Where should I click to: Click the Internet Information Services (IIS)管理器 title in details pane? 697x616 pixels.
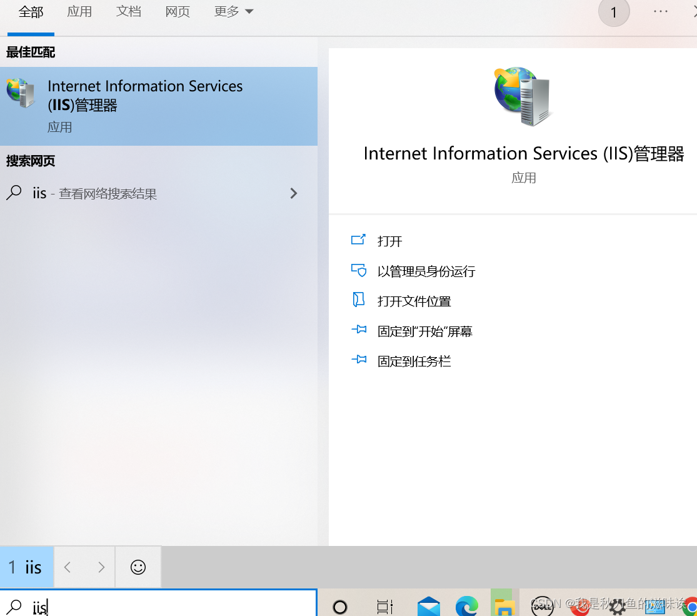(524, 153)
